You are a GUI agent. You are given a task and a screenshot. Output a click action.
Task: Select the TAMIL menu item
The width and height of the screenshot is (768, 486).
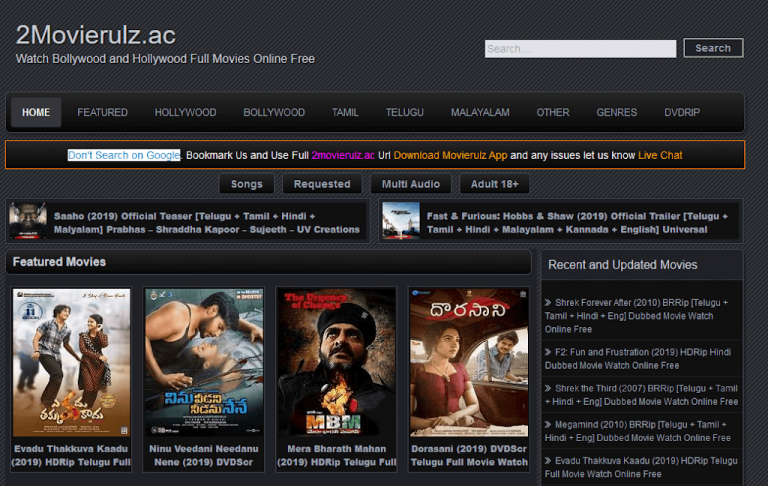tap(345, 112)
